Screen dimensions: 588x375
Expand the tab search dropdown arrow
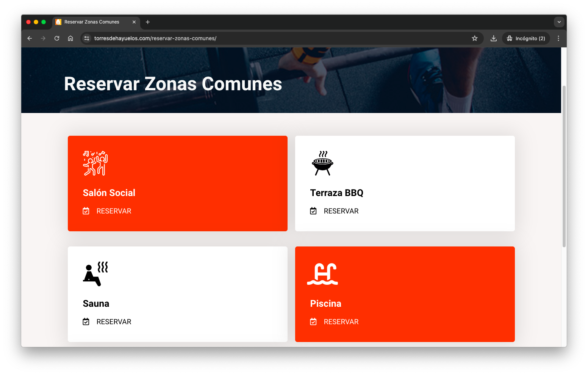click(x=559, y=22)
